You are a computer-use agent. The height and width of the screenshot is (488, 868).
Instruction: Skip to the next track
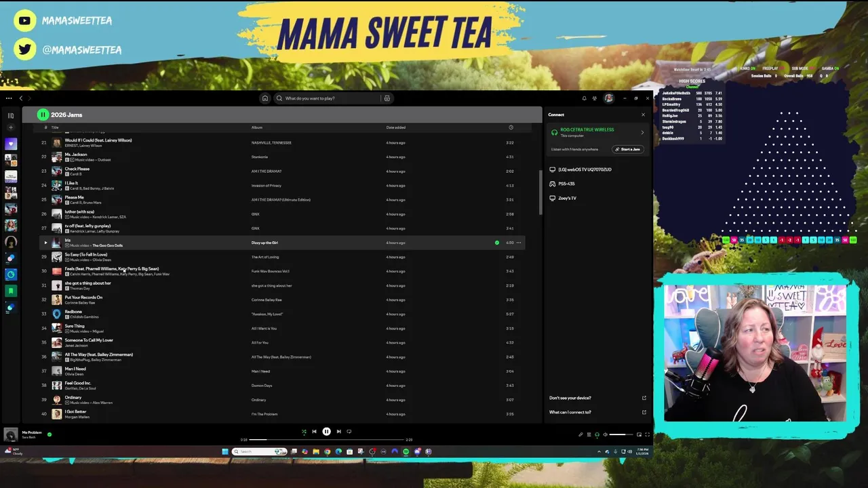[x=338, y=432]
